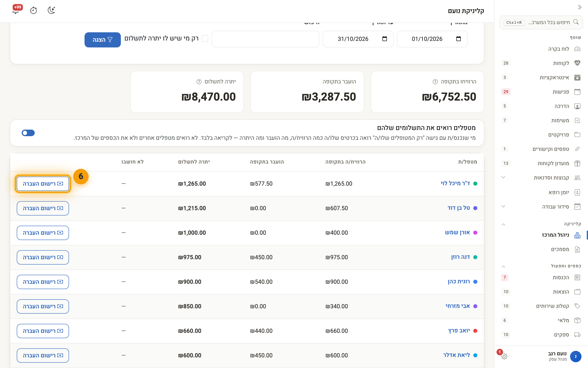Open therapist link אורן שמש
Screen dimensions: 588x368
pyautogui.click(x=457, y=232)
